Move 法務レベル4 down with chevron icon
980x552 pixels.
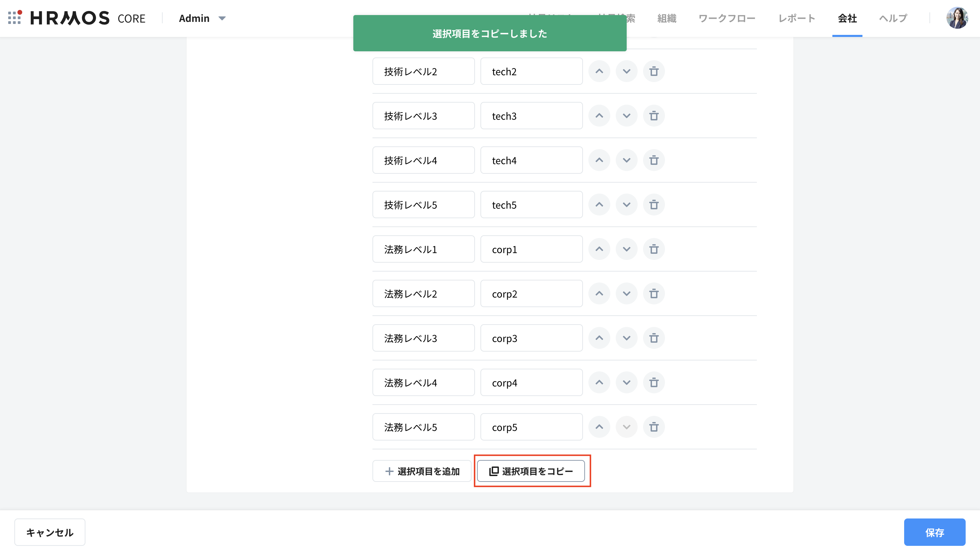[626, 383]
